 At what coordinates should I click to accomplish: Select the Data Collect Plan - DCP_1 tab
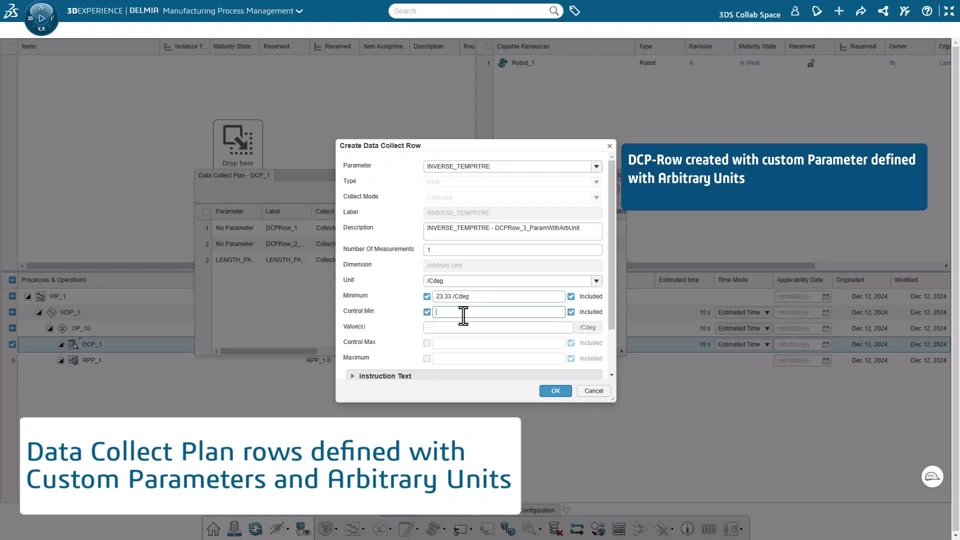234,175
